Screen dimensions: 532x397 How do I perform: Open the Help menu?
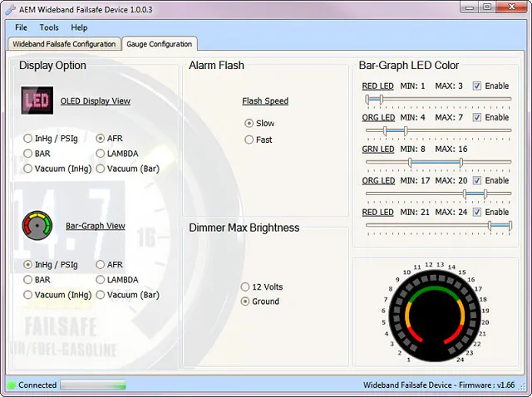click(x=79, y=27)
